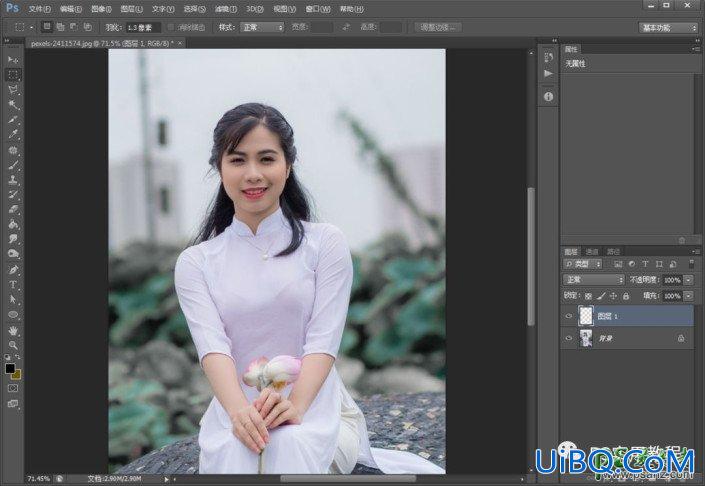Reset to default foreground and background colors
This screenshot has height=486, width=705.
8,357
